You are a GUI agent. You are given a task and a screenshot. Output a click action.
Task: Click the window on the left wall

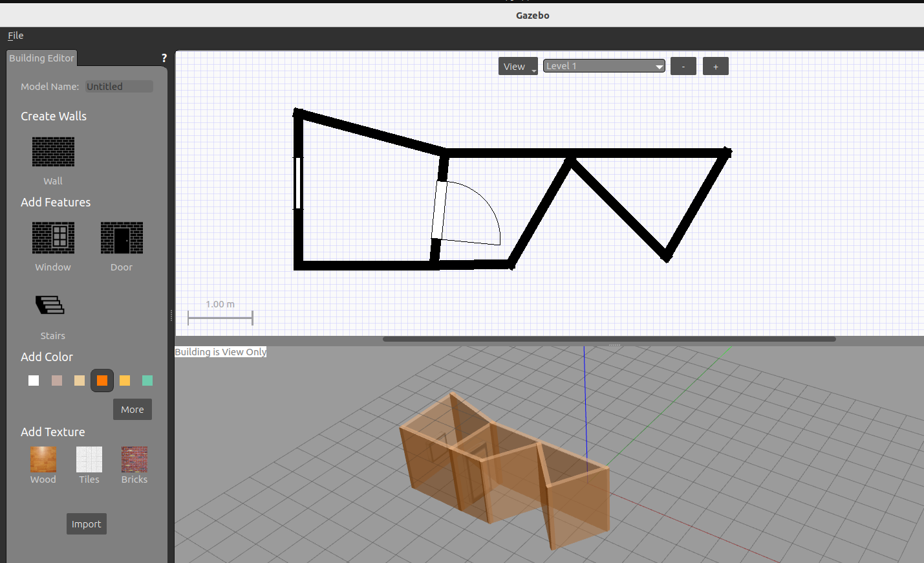point(298,183)
